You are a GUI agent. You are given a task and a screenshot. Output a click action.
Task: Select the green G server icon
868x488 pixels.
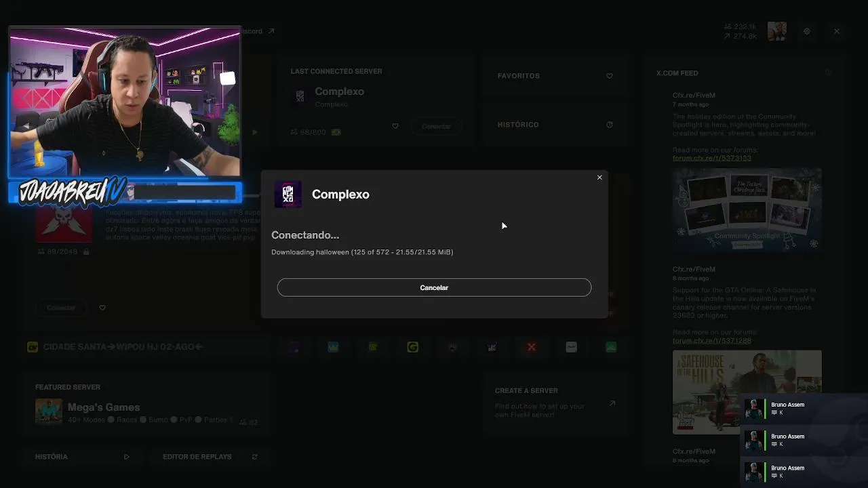[x=412, y=347]
